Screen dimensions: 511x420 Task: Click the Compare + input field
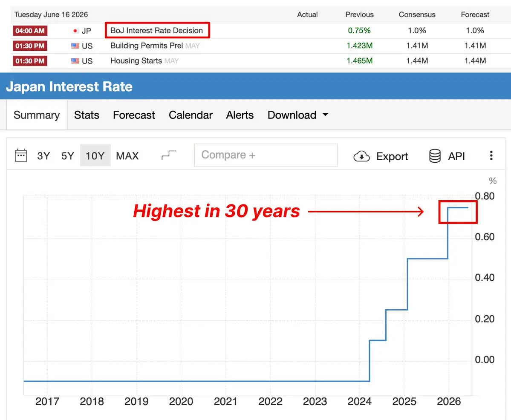point(266,155)
